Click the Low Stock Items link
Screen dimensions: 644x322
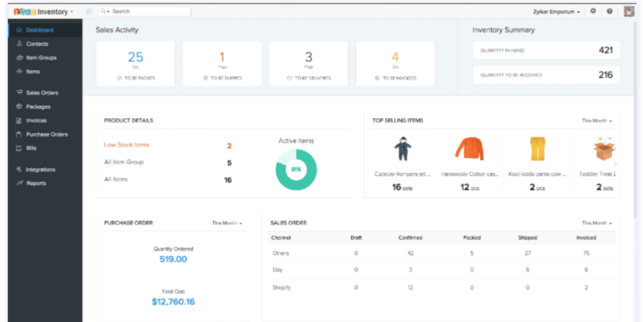(x=127, y=144)
